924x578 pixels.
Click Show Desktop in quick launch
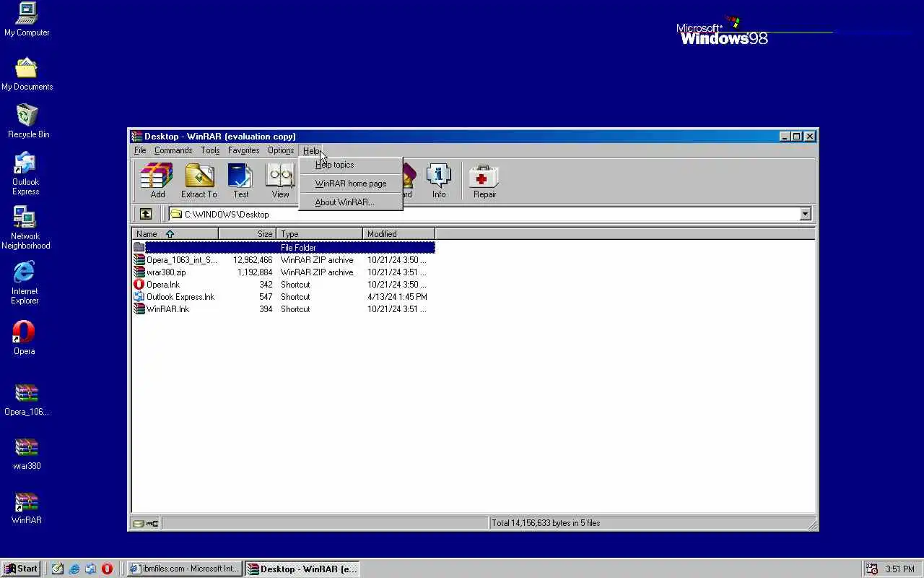point(58,569)
